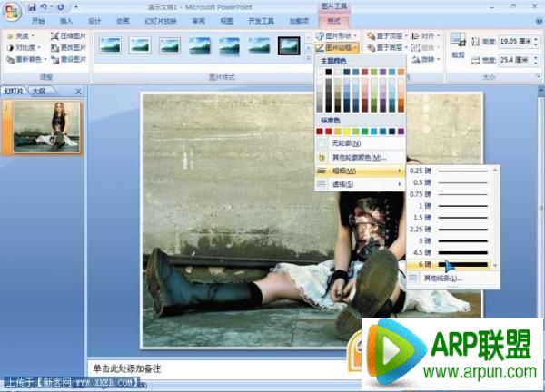Screen dimensions: 545x392
Task: Click the Redo icon in quick access toolbar
Action: (x=61, y=6)
